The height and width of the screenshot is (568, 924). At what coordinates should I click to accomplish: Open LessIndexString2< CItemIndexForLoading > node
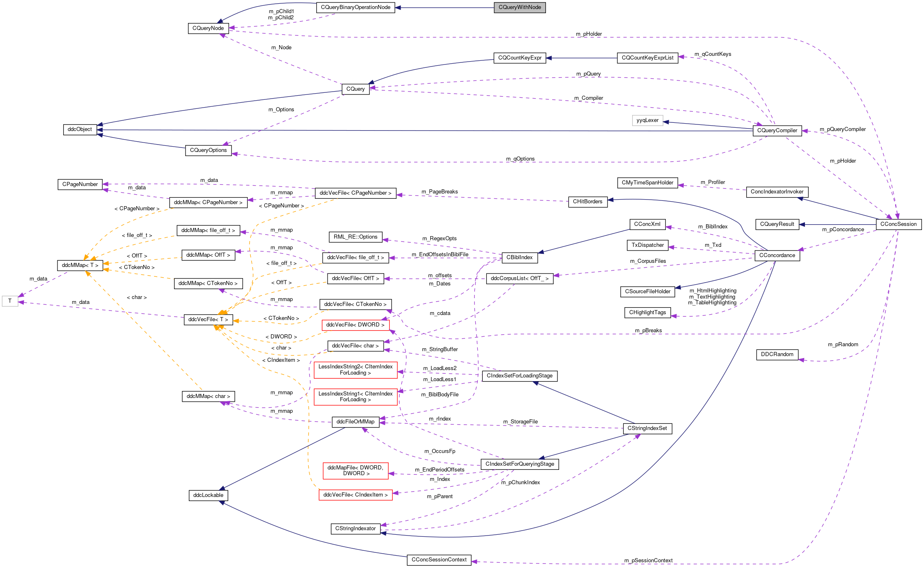pyautogui.click(x=355, y=370)
